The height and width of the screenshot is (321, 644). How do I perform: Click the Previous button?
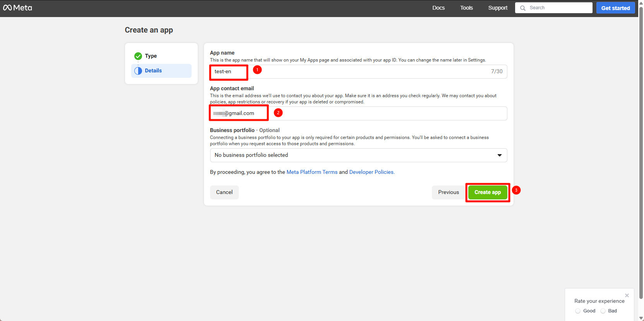point(448,192)
